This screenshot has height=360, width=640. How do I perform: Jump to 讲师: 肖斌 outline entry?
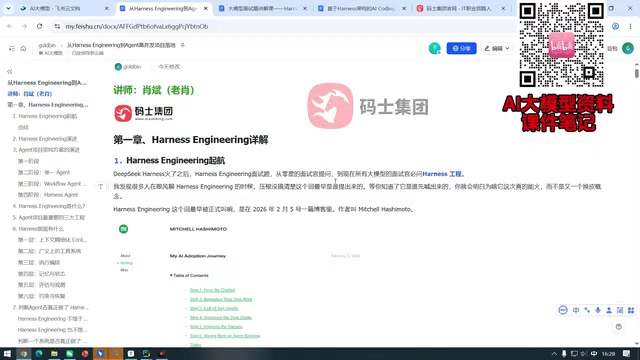[x=30, y=93]
